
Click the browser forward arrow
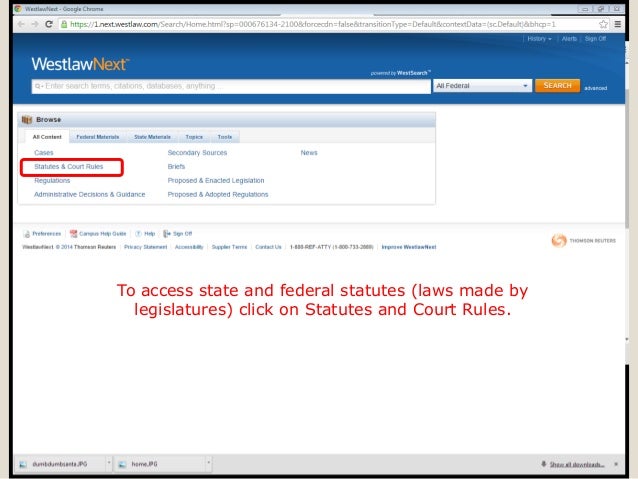tap(35, 24)
